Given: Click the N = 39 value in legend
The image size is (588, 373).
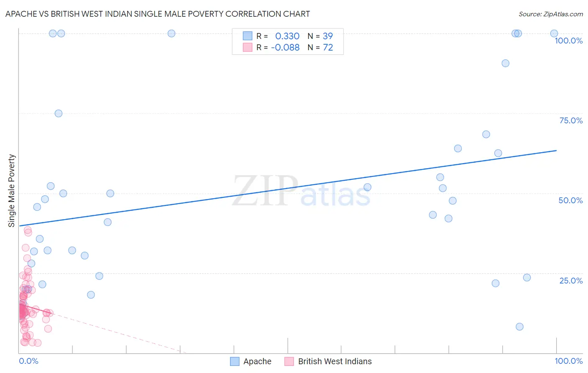Looking at the screenshot, I should pos(320,36).
